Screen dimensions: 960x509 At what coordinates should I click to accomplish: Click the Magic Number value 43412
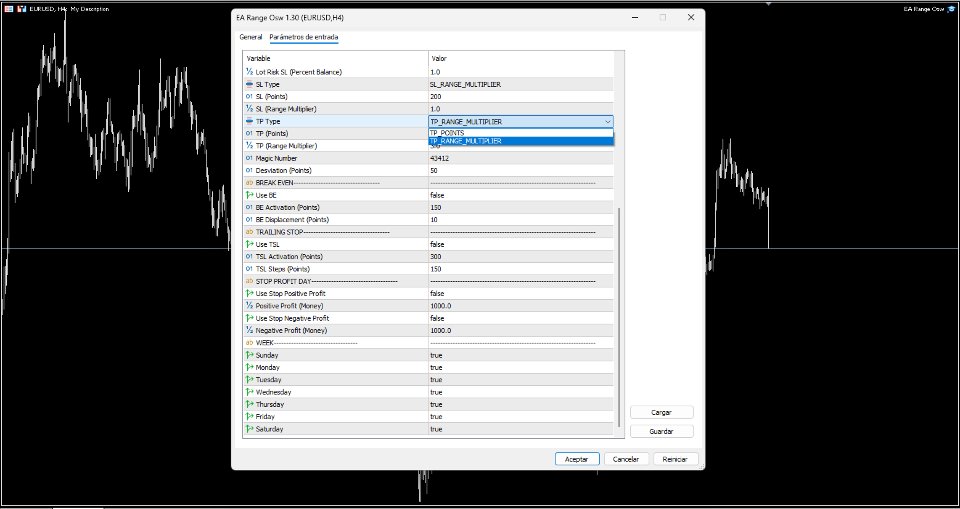point(439,159)
